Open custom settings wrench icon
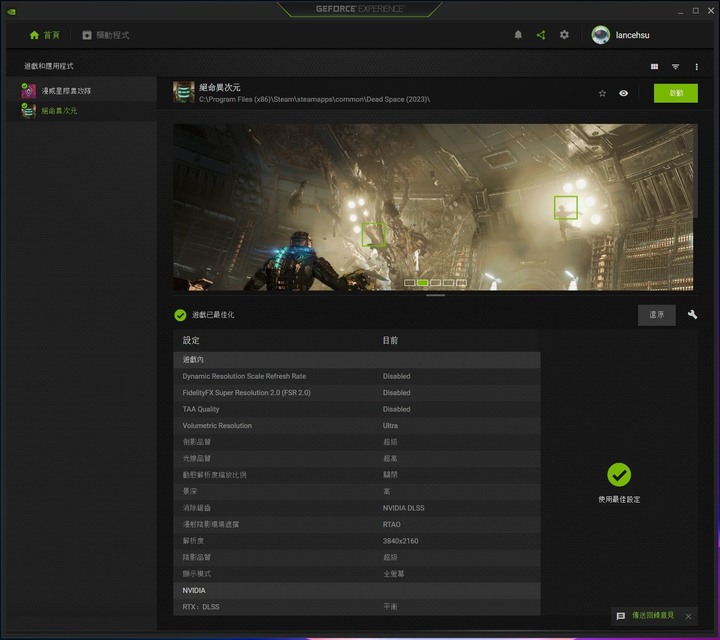Image resolution: width=720 pixels, height=640 pixels. [x=692, y=314]
